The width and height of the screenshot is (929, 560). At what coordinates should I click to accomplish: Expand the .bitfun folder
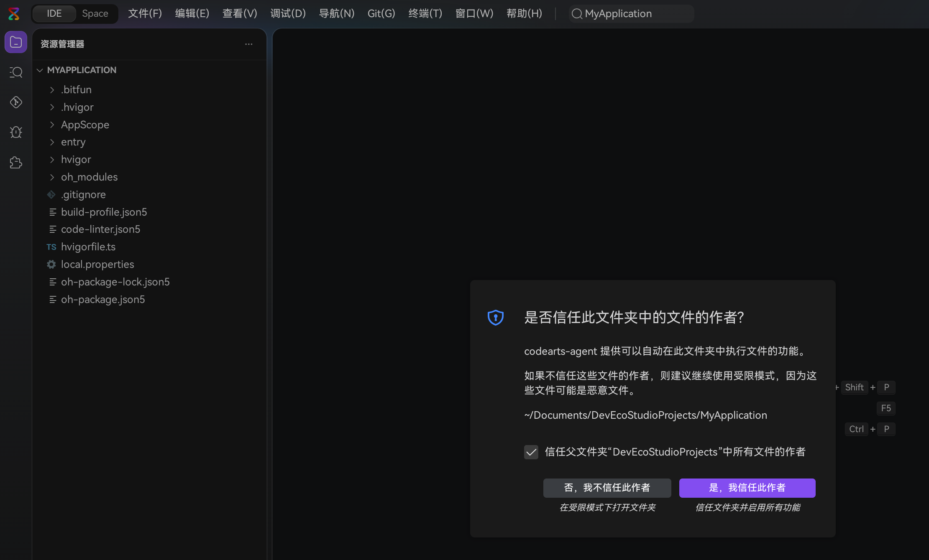coord(52,90)
